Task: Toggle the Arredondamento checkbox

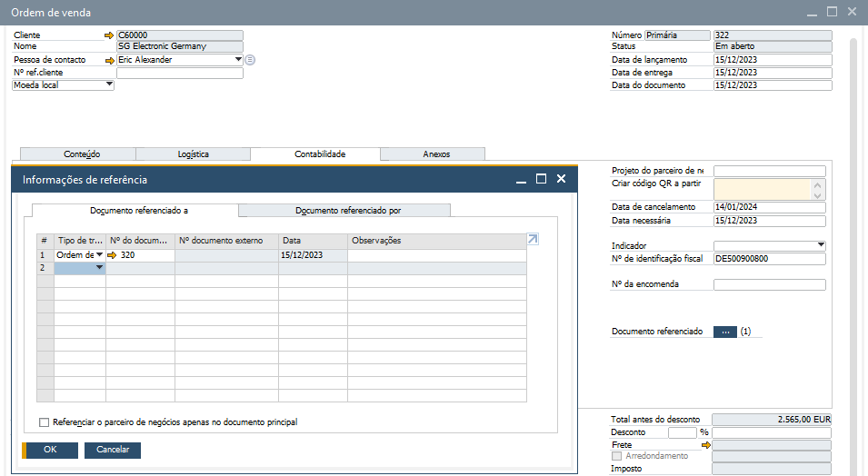Action: coord(616,456)
